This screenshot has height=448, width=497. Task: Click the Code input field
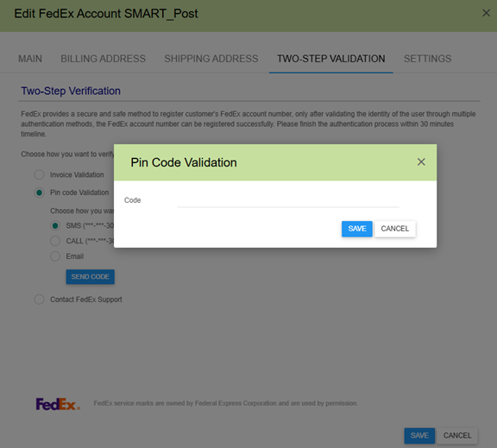[x=288, y=200]
